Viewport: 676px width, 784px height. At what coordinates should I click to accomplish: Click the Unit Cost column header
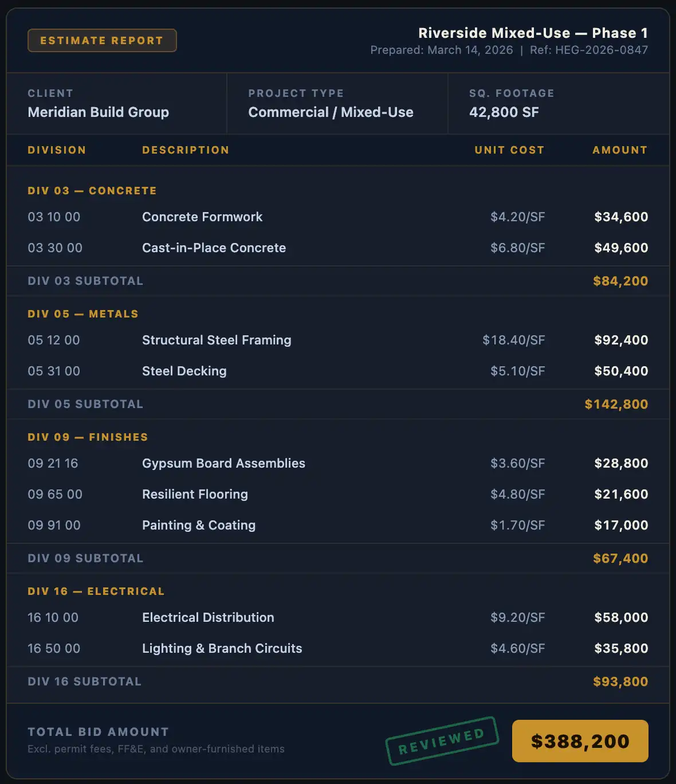pyautogui.click(x=509, y=150)
